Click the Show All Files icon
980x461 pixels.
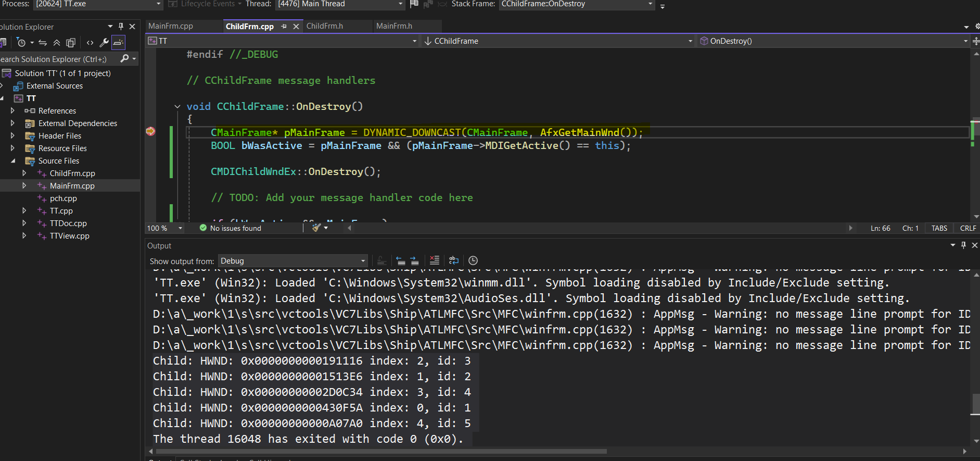[71, 43]
